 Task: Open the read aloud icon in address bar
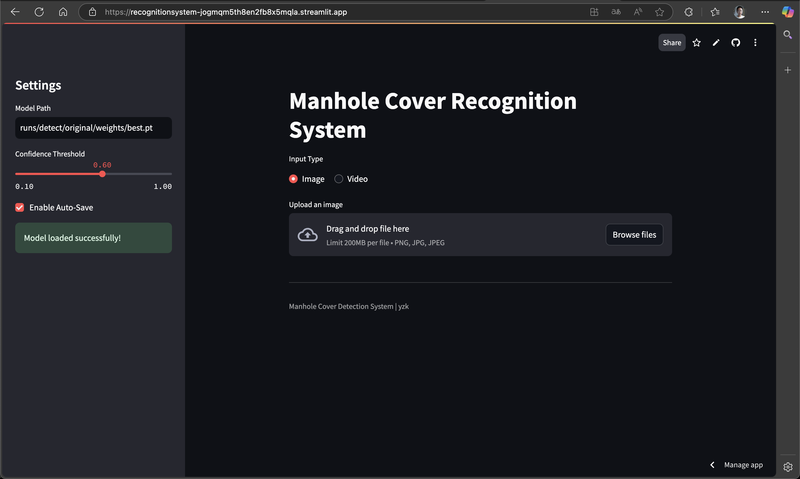[x=638, y=12]
